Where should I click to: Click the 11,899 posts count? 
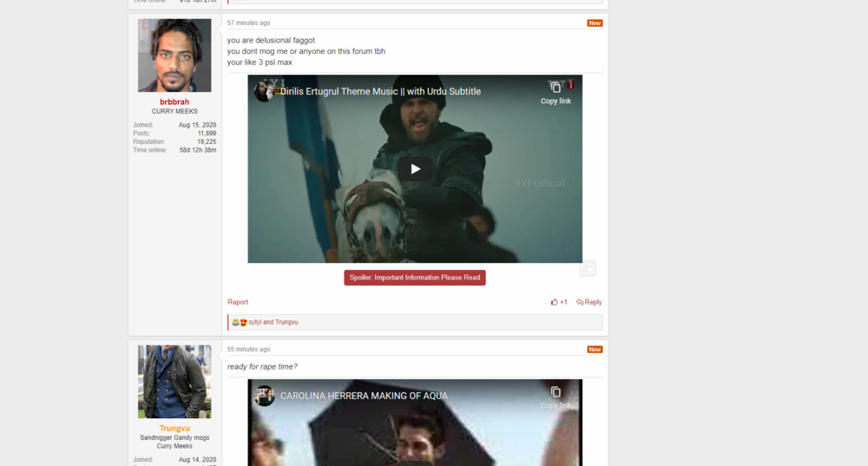207,134
